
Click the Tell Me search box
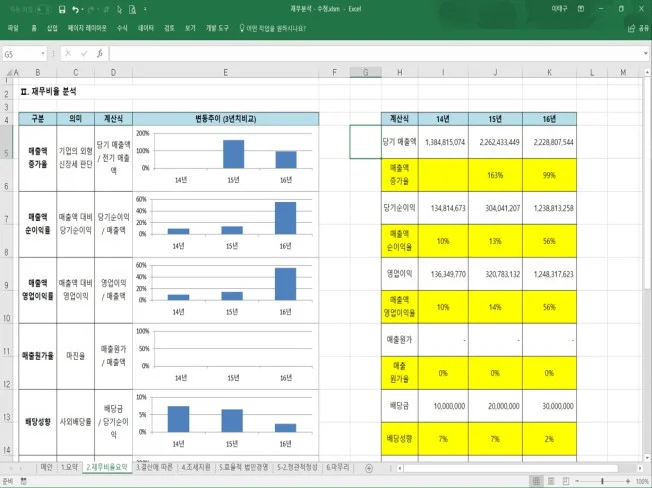point(276,29)
